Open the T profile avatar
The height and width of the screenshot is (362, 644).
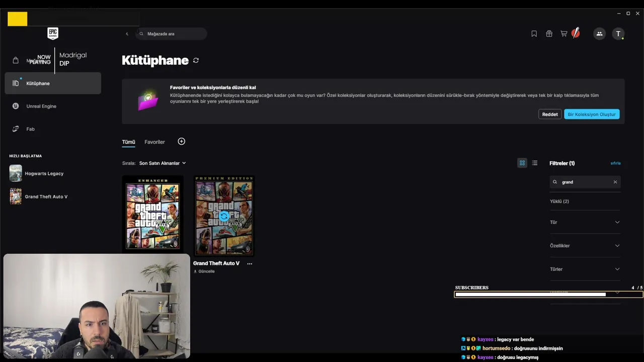(618, 34)
